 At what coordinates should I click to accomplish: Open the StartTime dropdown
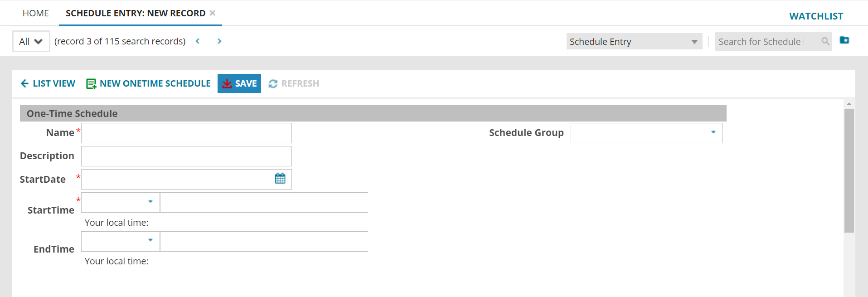[x=150, y=201]
